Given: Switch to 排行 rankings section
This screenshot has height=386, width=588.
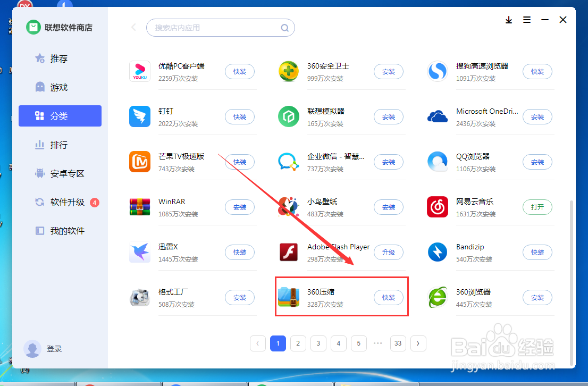Looking at the screenshot, I should (x=60, y=145).
